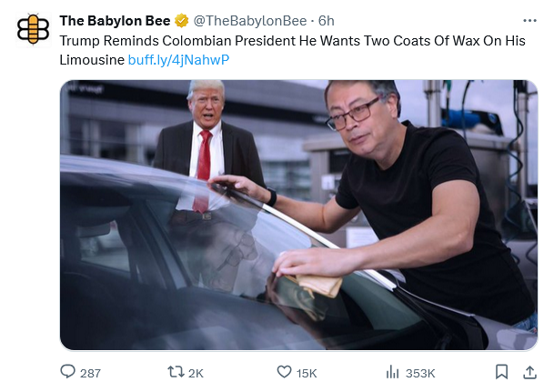Click the 6h timestamp
The width and height of the screenshot is (554, 392).
coord(326,21)
